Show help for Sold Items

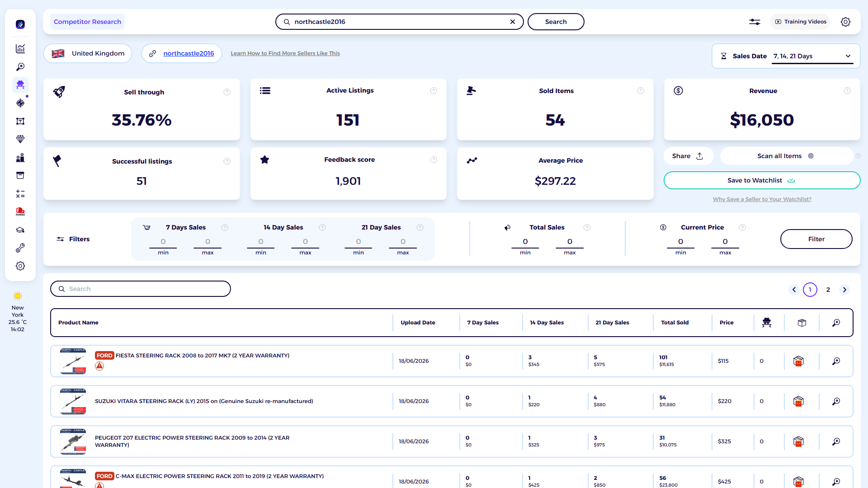point(641,91)
